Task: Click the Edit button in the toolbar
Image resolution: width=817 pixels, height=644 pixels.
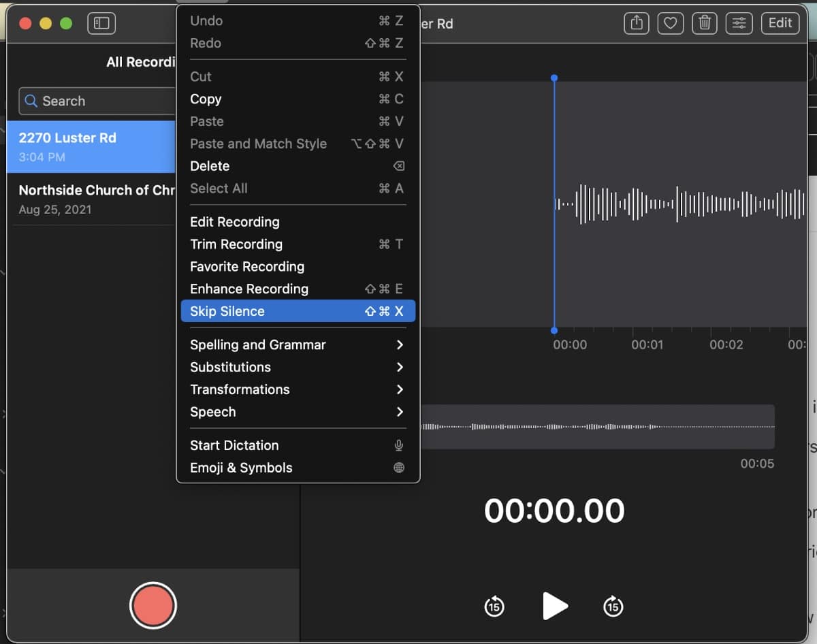Action: [780, 23]
